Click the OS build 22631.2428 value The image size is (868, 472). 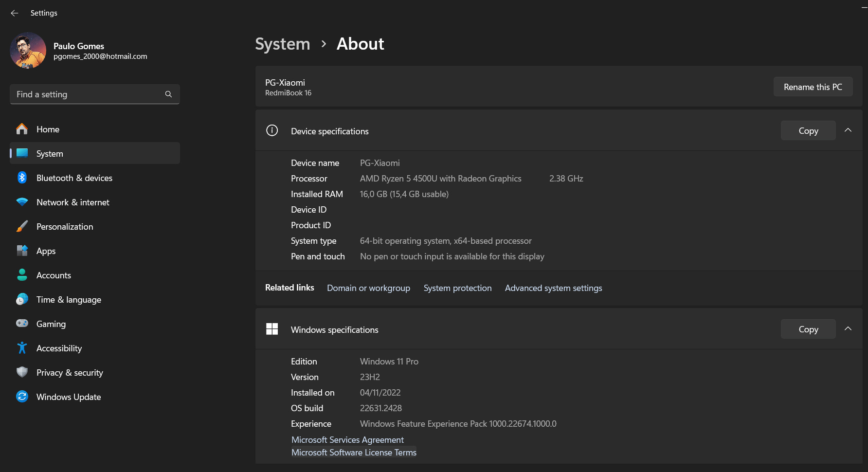(381, 408)
